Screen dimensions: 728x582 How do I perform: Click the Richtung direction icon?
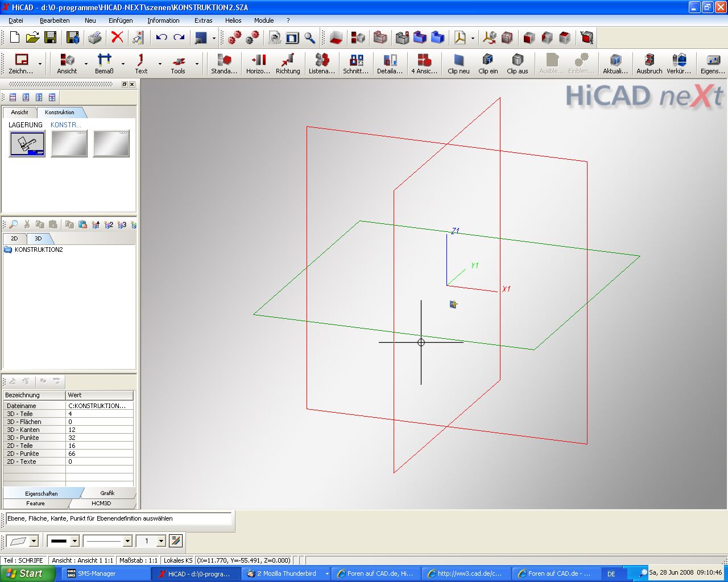click(288, 64)
